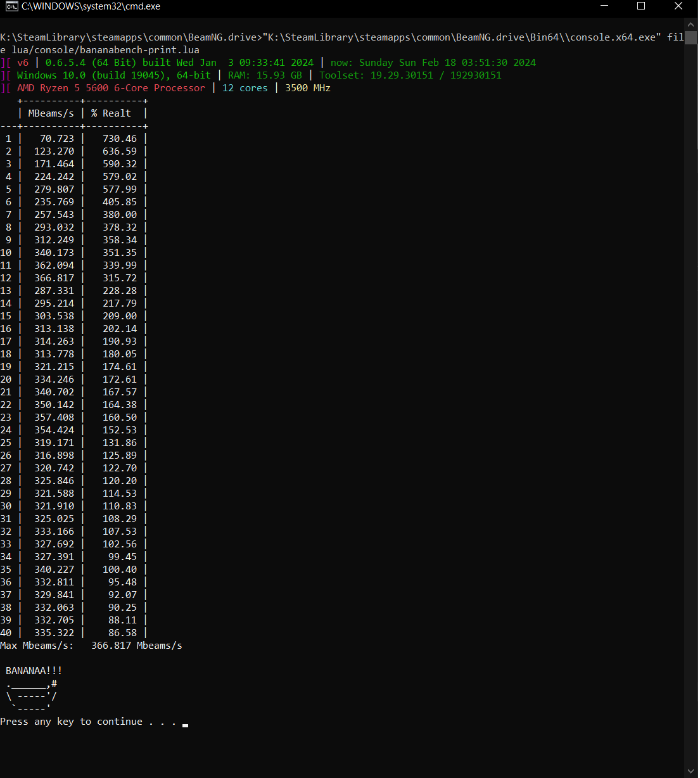Maximize the cmd.exe window
Image resolution: width=700 pixels, height=778 pixels.
(641, 6)
